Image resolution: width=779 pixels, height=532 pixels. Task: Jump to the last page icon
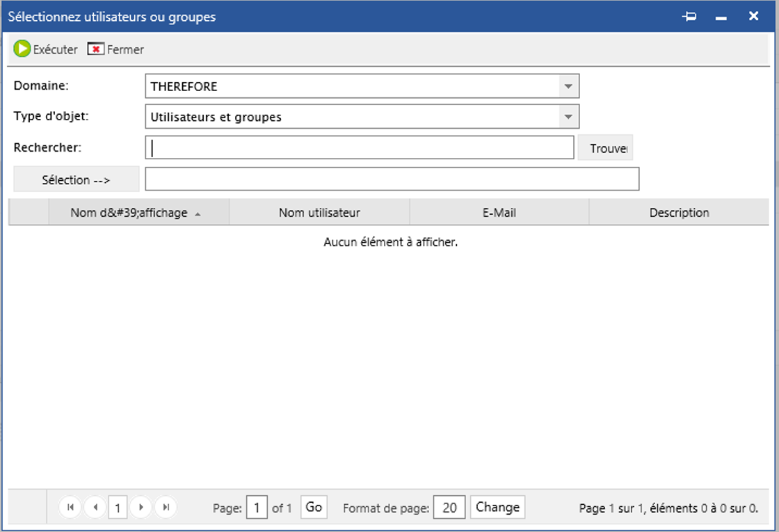(x=166, y=507)
